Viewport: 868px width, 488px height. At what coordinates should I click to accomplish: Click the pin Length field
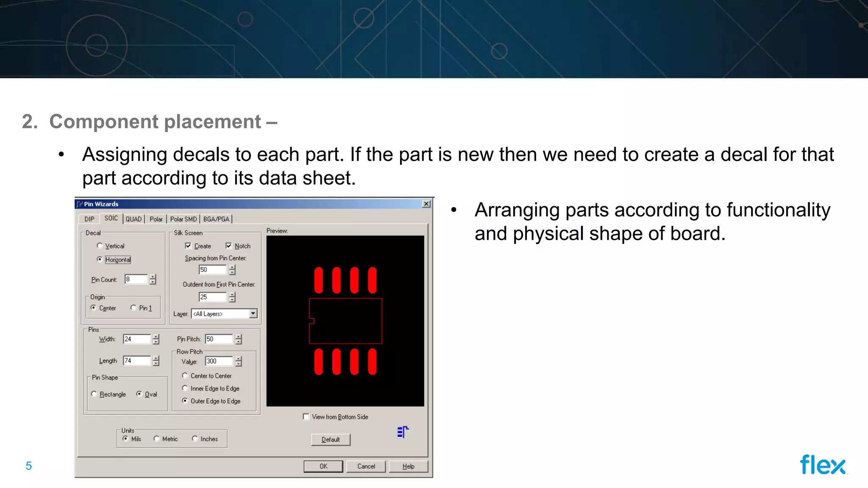[x=137, y=361]
